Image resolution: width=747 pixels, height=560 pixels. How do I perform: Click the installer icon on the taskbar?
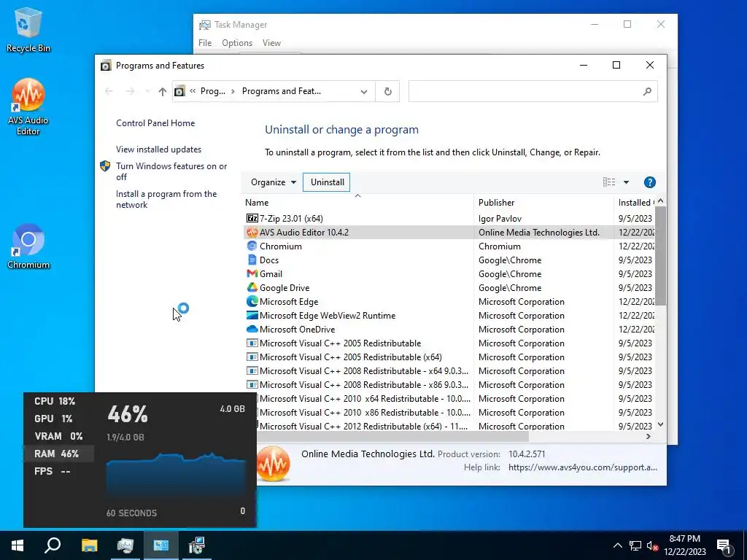(196, 545)
